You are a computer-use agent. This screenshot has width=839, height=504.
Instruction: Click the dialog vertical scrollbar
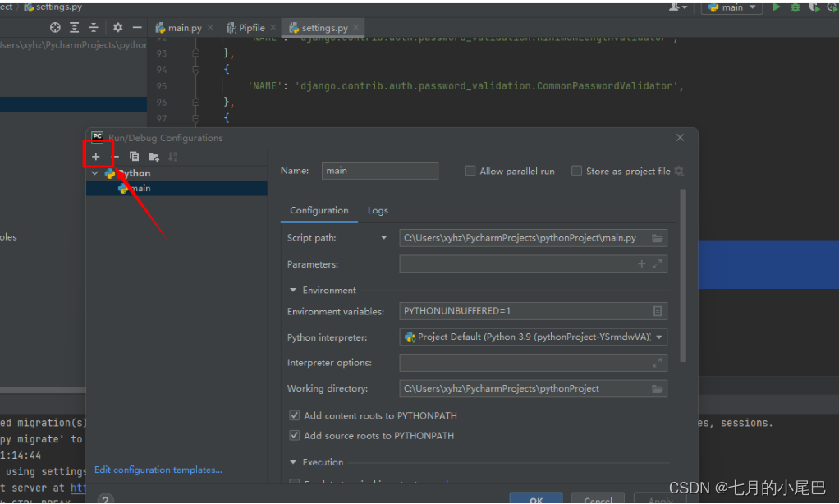683,276
